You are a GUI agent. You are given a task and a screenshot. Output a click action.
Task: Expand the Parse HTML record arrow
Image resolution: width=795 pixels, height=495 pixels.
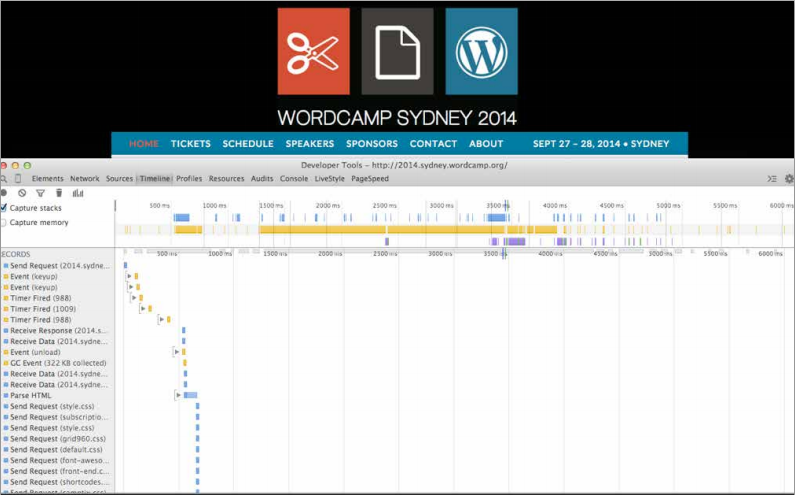click(x=178, y=395)
